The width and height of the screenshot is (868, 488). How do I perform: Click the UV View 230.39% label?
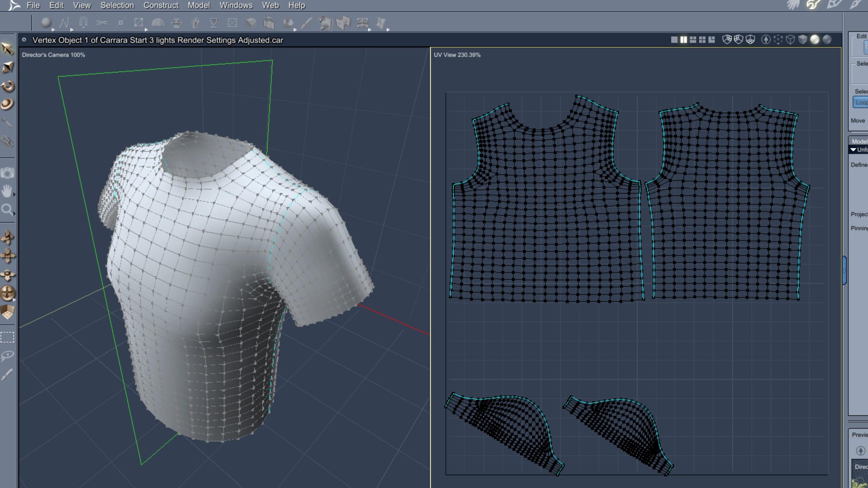(457, 55)
